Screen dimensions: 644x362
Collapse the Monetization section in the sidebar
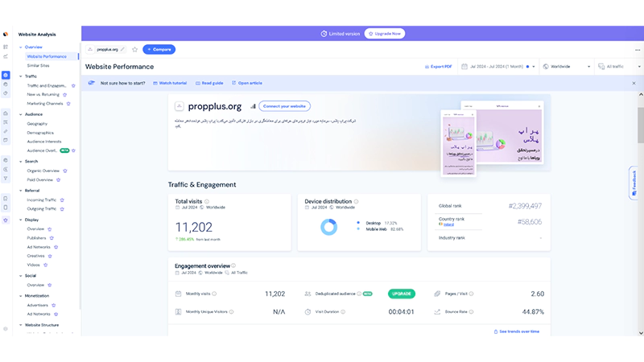click(x=21, y=296)
